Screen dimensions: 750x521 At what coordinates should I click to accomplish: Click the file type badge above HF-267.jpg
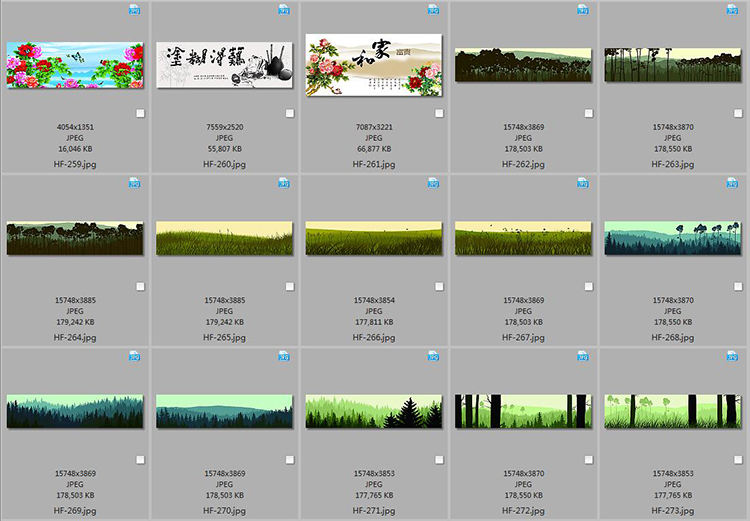(583, 183)
